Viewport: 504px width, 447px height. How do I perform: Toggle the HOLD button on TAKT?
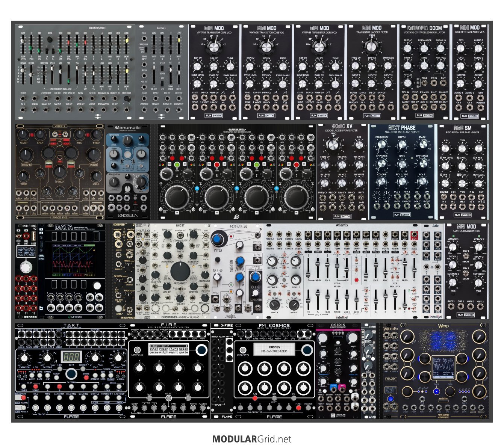pos(36,398)
